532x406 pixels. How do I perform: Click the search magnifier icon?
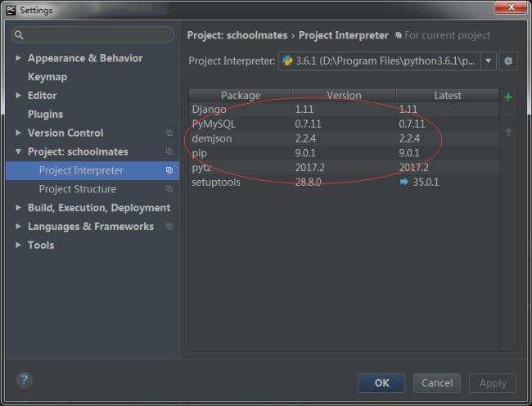19,34
